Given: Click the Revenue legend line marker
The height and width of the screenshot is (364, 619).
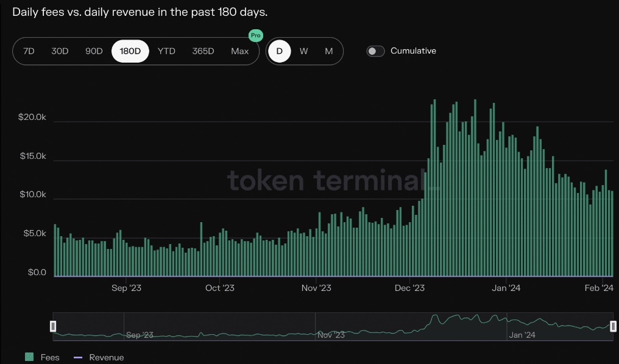Looking at the screenshot, I should (x=78, y=357).
